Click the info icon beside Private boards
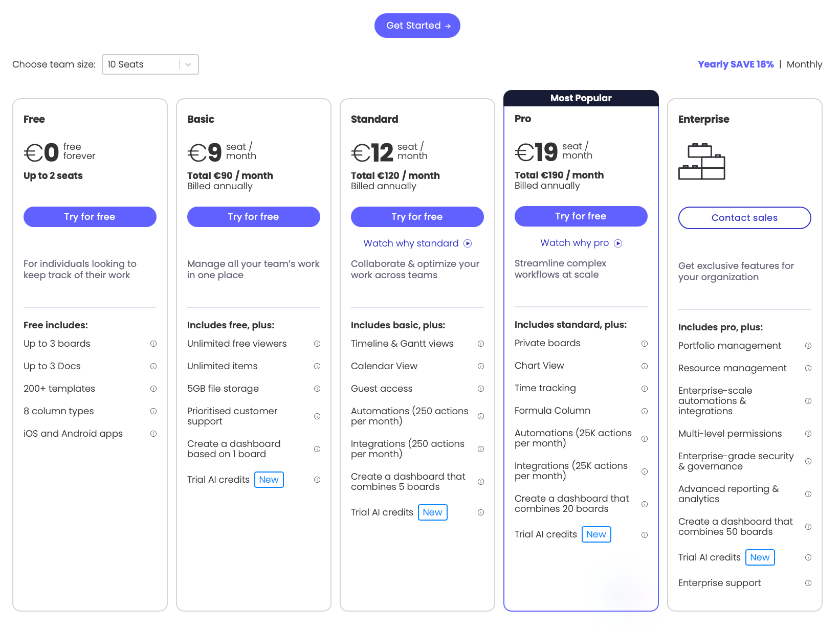Screen dimensions: 840x629 click(644, 343)
